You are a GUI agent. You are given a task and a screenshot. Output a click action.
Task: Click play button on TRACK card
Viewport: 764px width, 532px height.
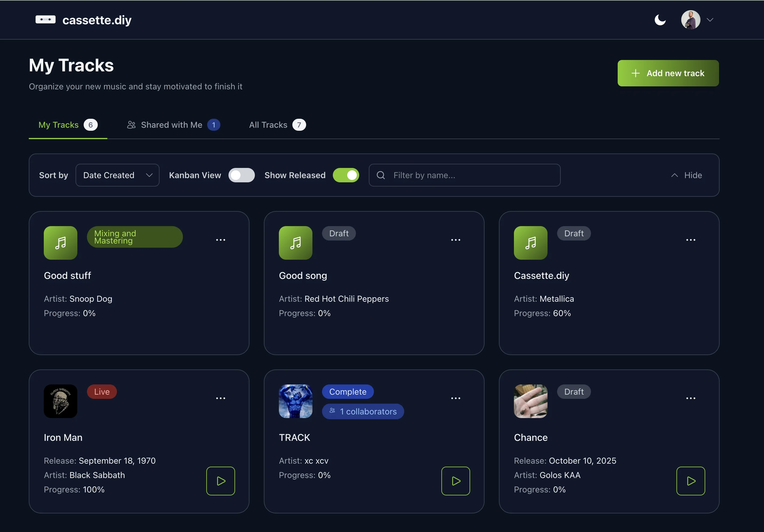[455, 481]
